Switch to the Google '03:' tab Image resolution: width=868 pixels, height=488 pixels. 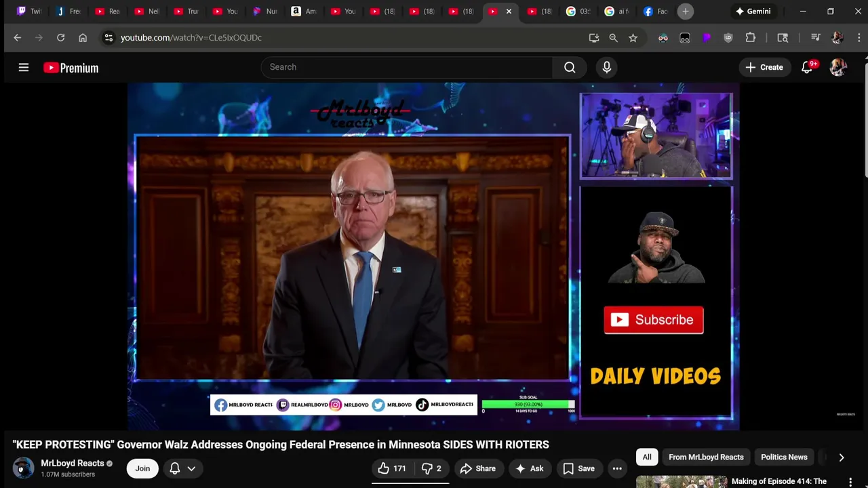tap(577, 12)
